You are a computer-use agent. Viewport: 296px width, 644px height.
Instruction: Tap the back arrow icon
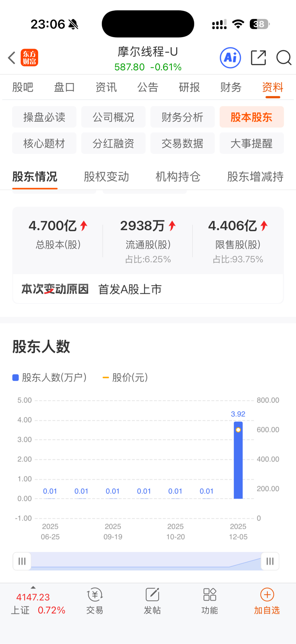(x=12, y=58)
